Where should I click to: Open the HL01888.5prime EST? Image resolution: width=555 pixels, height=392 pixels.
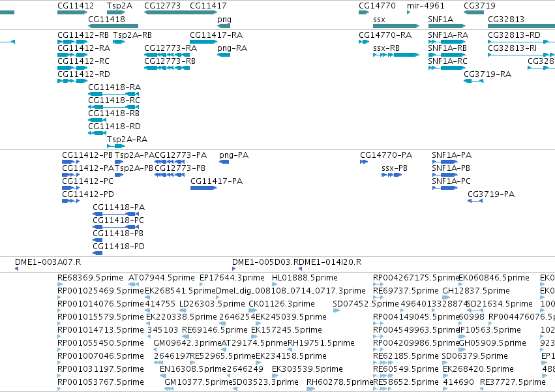(305, 278)
